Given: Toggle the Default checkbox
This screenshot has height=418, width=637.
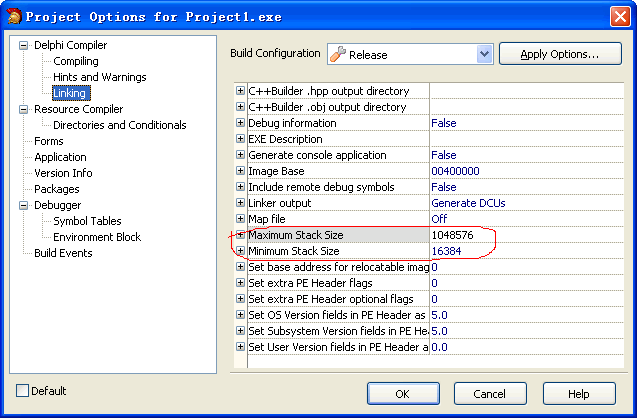Looking at the screenshot, I should coord(22,391).
